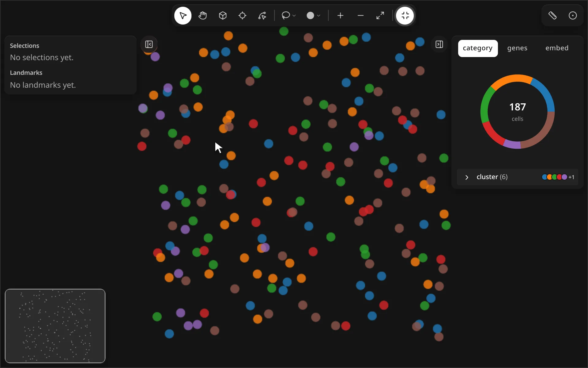Choose the path draw tool
The image size is (588, 368).
262,16
